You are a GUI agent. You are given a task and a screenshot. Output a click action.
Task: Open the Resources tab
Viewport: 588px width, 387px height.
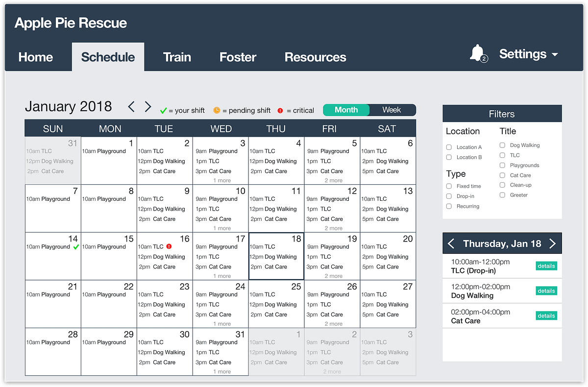pos(315,57)
